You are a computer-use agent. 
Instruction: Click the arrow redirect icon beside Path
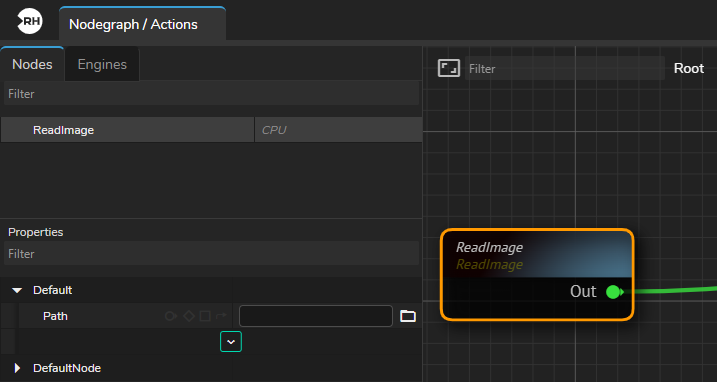pyautogui.click(x=221, y=316)
